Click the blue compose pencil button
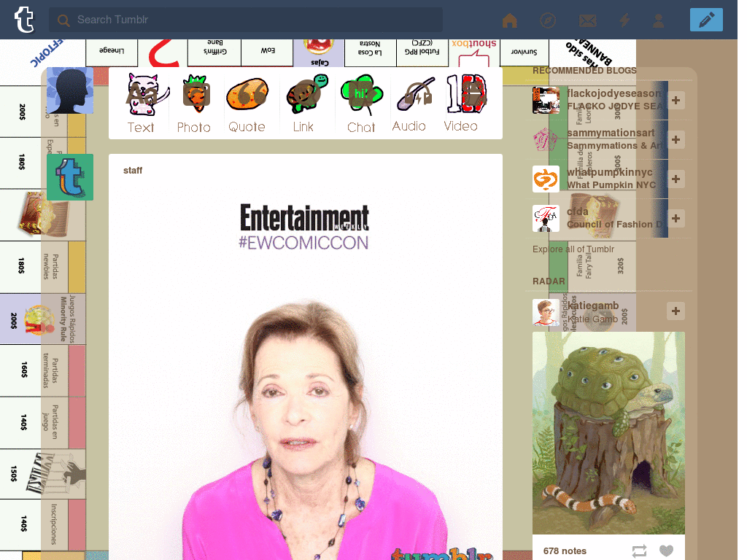The height and width of the screenshot is (560, 747). tap(706, 20)
